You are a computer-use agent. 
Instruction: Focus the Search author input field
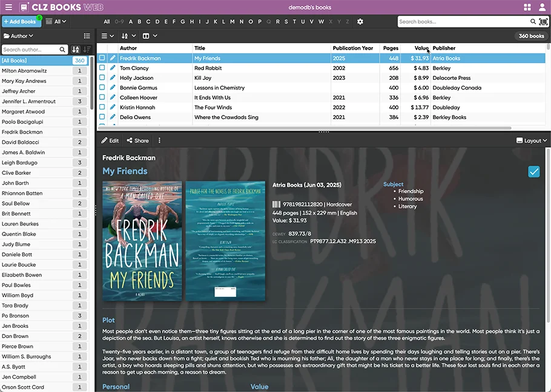(x=30, y=50)
